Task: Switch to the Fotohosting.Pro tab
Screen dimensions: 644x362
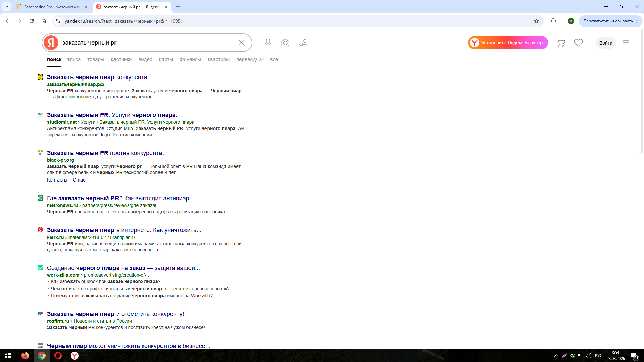Action: click(x=52, y=7)
